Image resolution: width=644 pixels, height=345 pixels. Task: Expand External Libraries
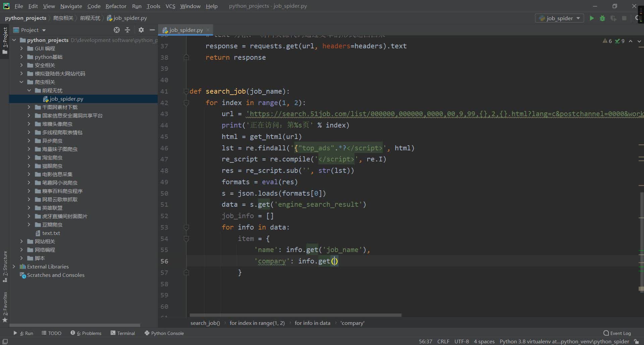pyautogui.click(x=14, y=266)
